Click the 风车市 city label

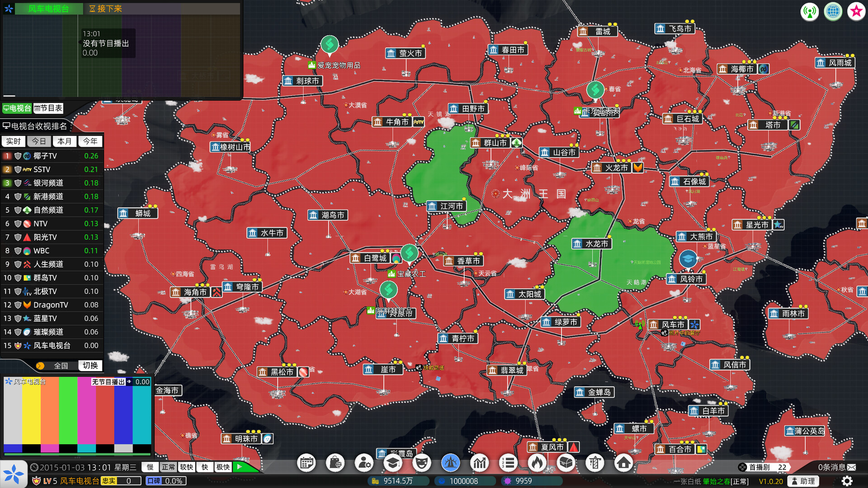coord(668,324)
